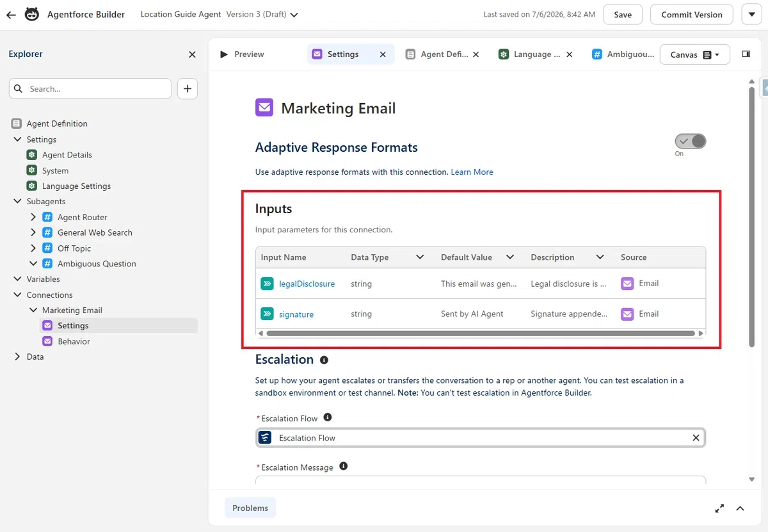This screenshot has width=768, height=532.
Task: Switch to the Agent Definition tab
Action: [x=442, y=54]
